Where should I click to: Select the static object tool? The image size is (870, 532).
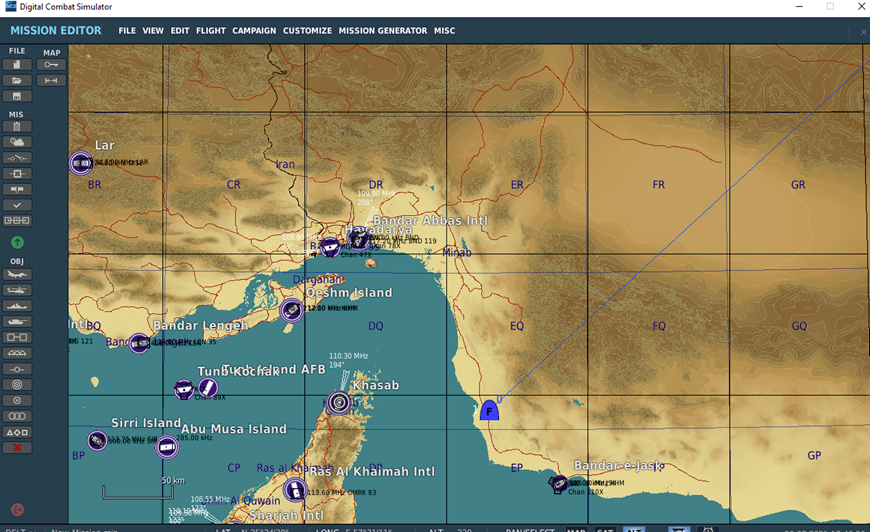pyautogui.click(x=17, y=337)
